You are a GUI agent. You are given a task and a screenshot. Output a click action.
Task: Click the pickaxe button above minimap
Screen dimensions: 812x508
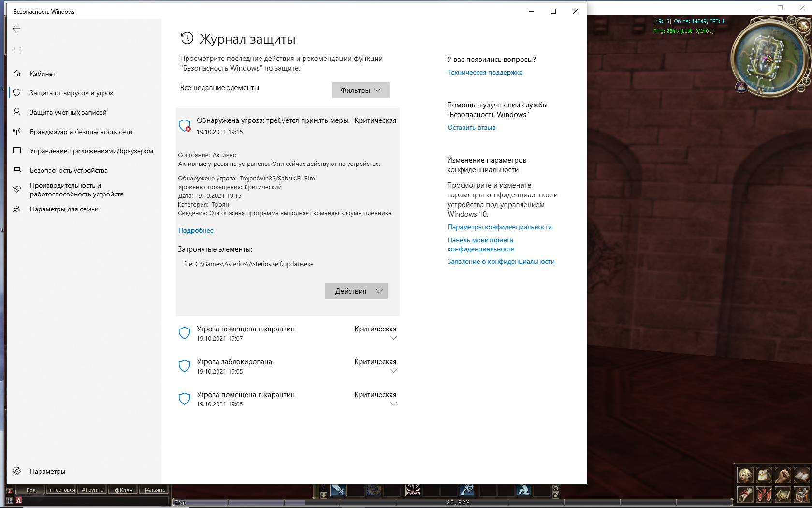(x=791, y=20)
